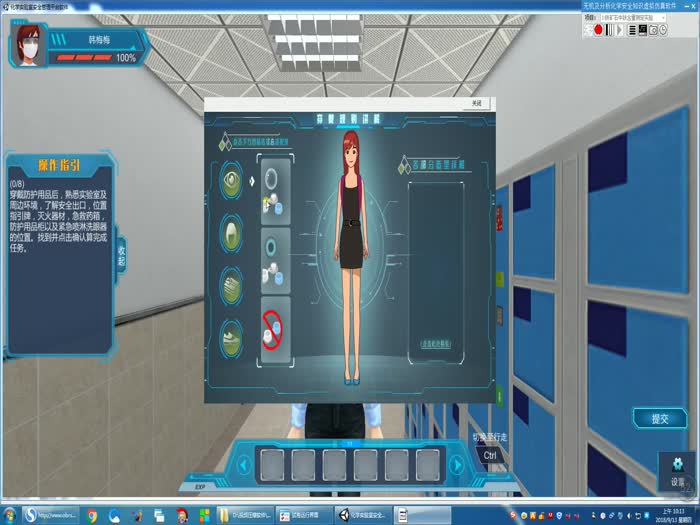Click the first empty inventory slot

click(273, 464)
